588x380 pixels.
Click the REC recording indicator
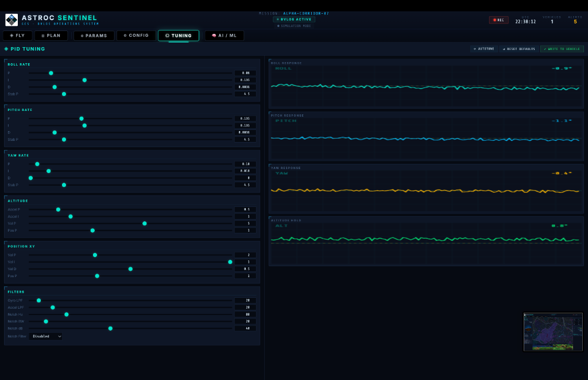click(498, 19)
